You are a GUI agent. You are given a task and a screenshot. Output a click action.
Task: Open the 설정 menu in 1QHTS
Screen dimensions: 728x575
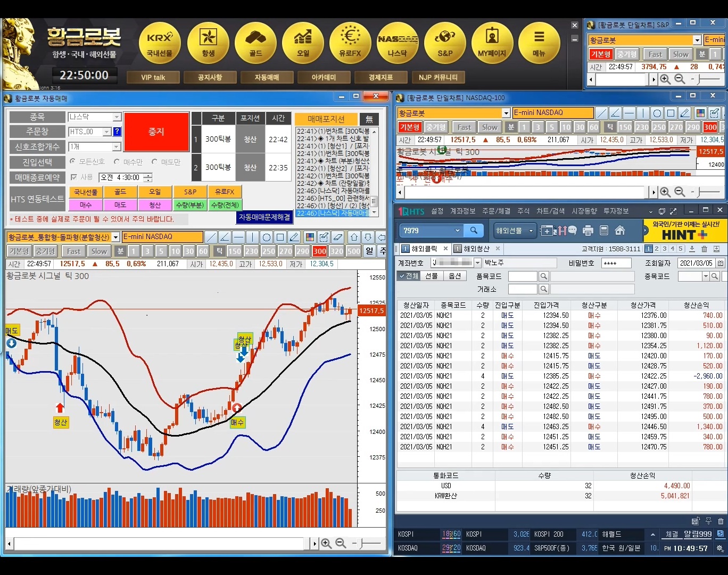[437, 211]
